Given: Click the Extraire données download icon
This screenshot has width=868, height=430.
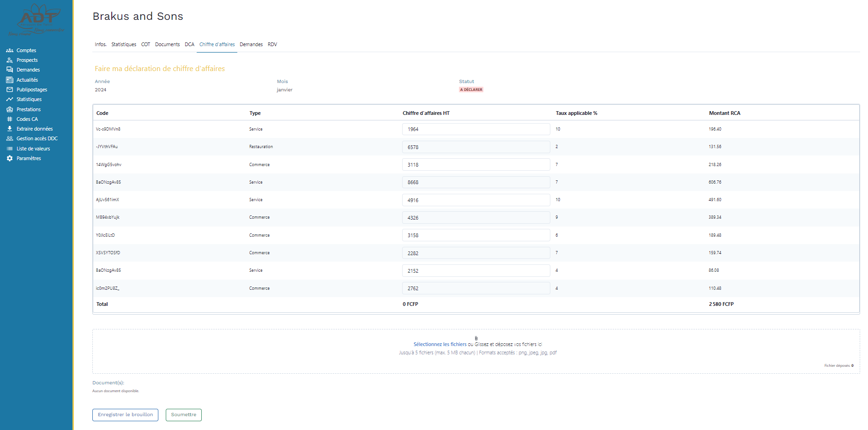Looking at the screenshot, I should pyautogui.click(x=10, y=129).
